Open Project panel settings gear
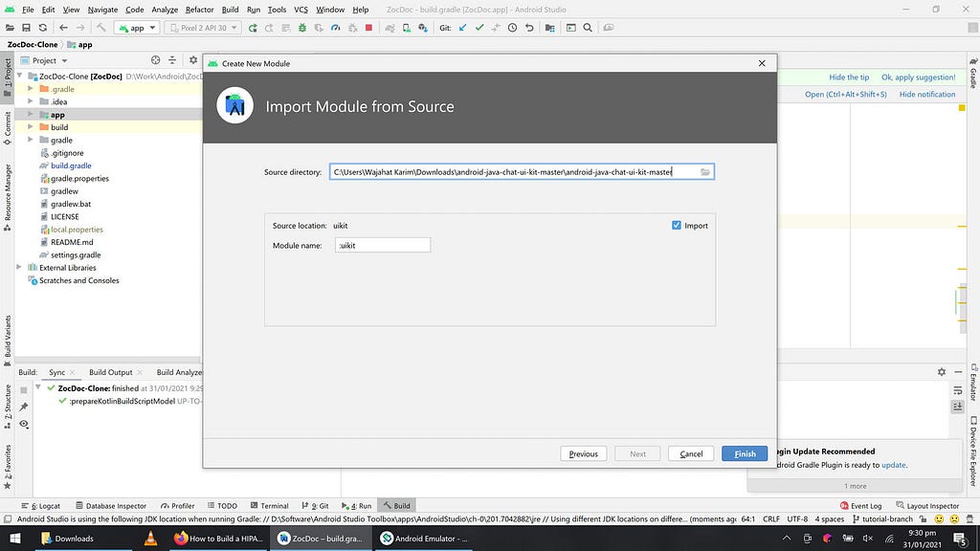The image size is (980, 551). (x=193, y=60)
